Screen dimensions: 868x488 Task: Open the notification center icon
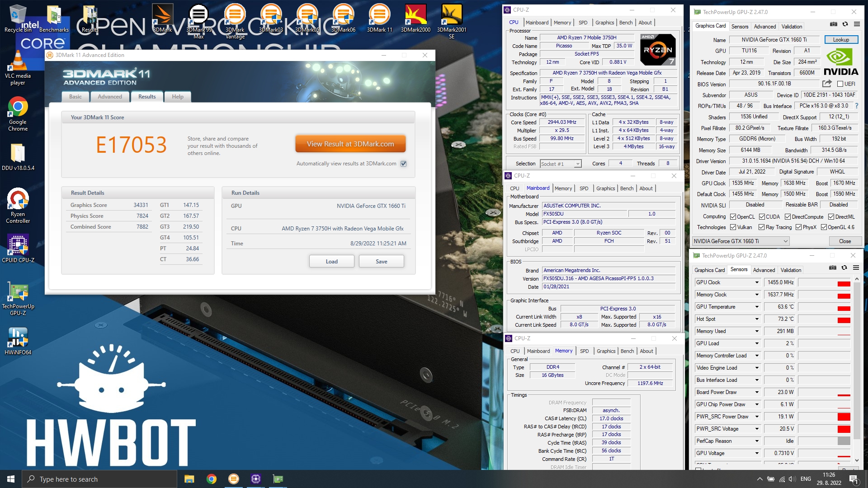coord(854,479)
